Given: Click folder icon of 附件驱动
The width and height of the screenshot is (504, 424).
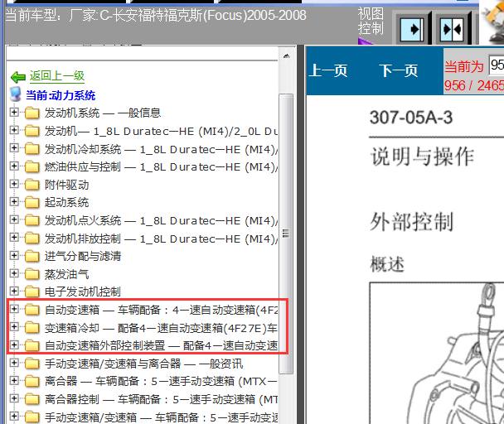Looking at the screenshot, I should point(32,185).
